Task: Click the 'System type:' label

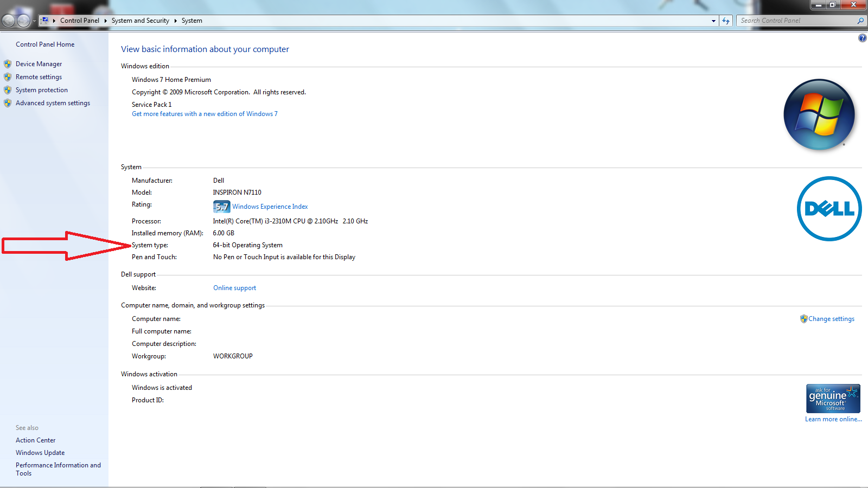Action: (150, 245)
